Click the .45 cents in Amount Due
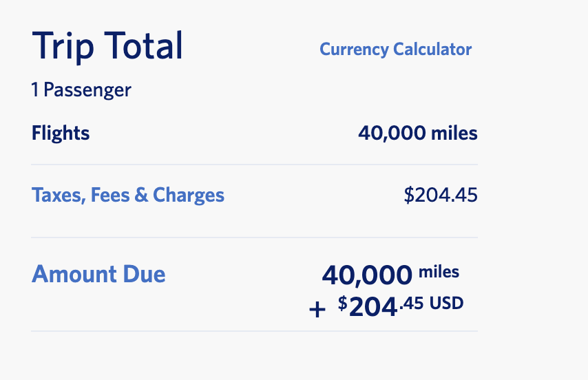Image resolution: width=588 pixels, height=380 pixels. tap(411, 303)
